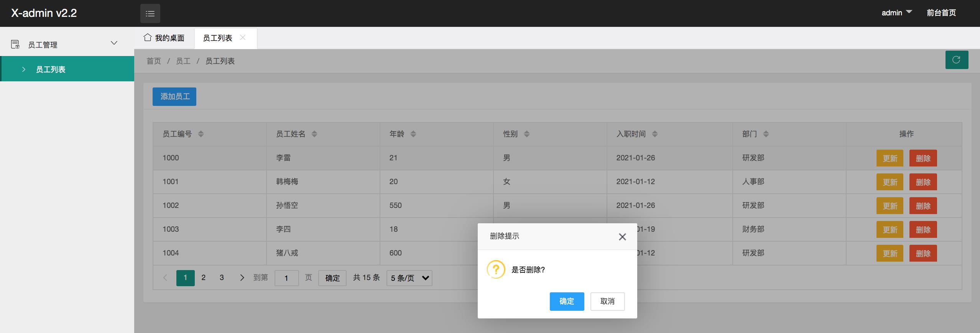Viewport: 980px width, 333px height.
Task: Open the 5 条/页 page size dropdown
Action: (x=409, y=278)
